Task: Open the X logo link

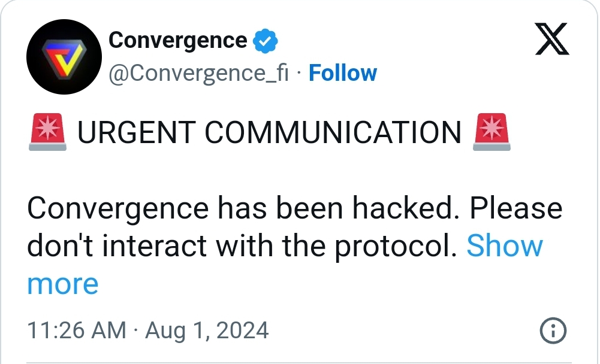Action: point(552,39)
